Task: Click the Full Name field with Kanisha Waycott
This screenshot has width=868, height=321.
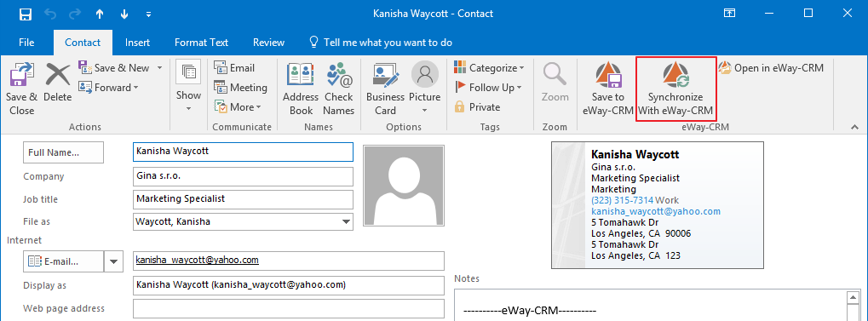Action: click(243, 152)
